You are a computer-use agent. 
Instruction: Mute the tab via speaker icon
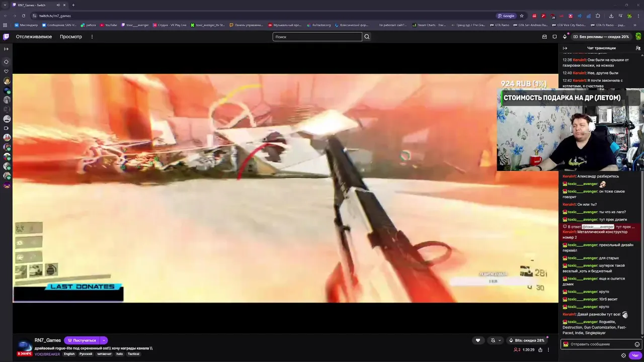click(58, 5)
